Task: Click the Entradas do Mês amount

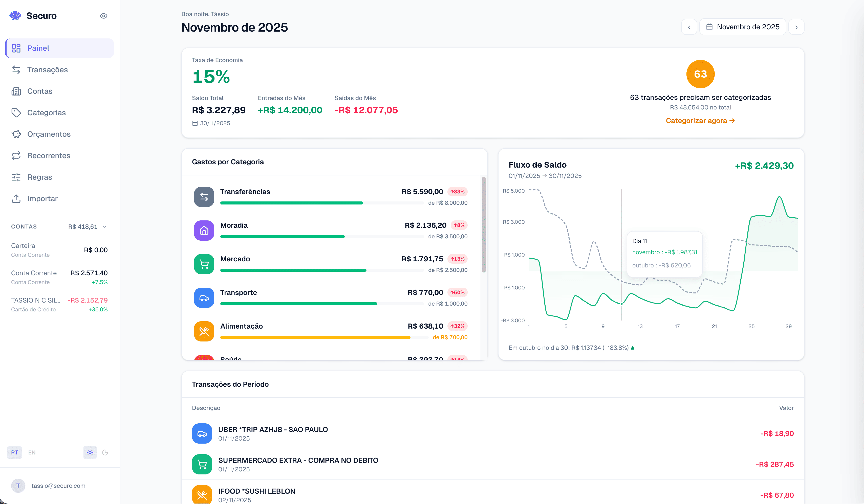Action: [x=290, y=110]
